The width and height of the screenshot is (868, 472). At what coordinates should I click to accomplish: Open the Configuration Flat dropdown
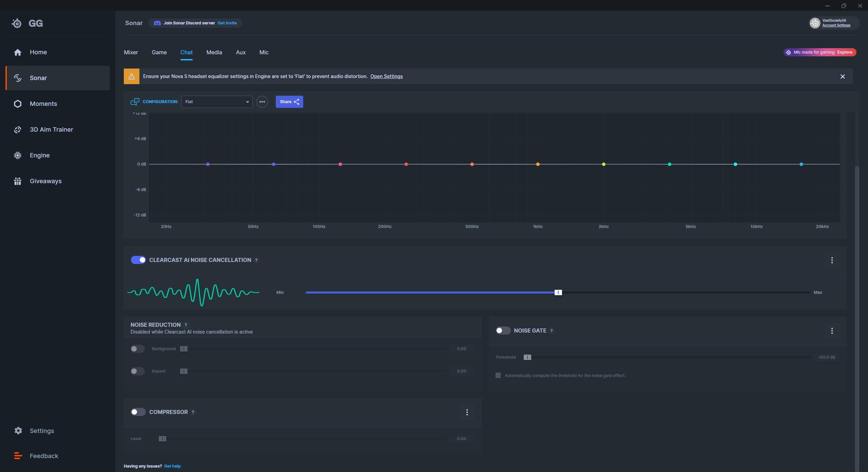point(217,102)
